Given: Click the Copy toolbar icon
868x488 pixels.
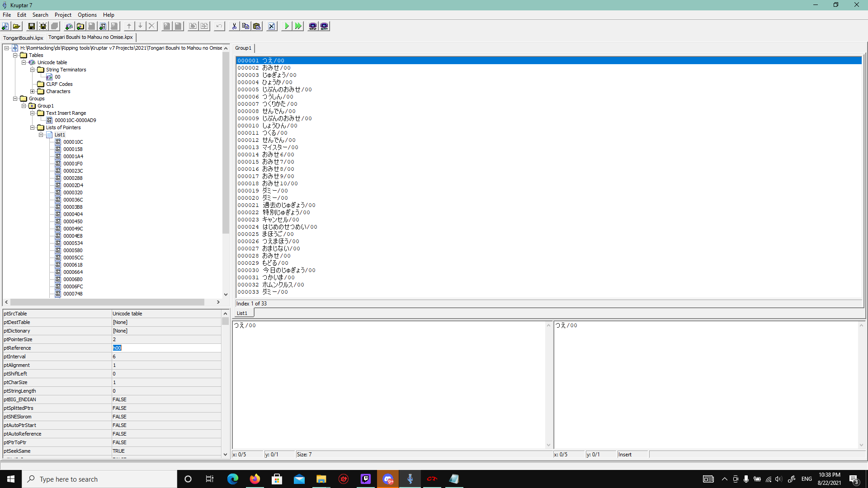Looking at the screenshot, I should click(245, 26).
